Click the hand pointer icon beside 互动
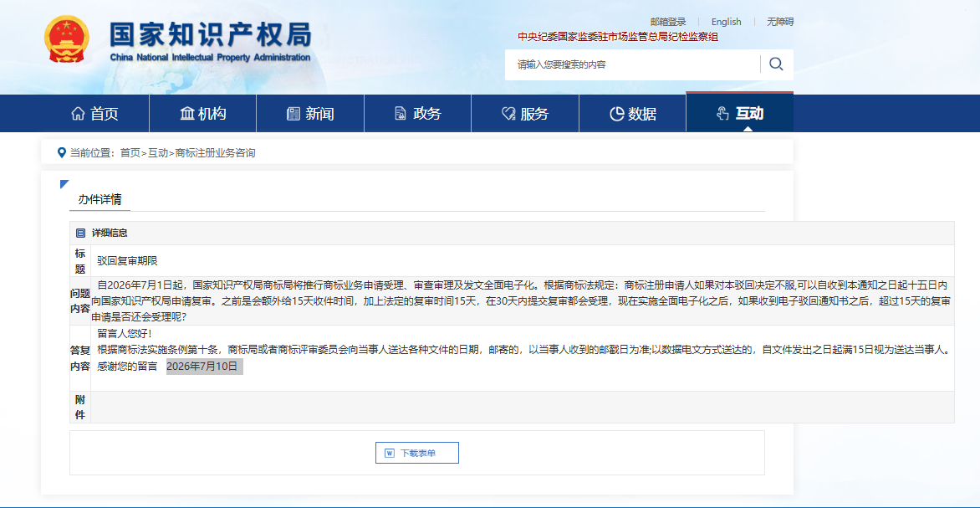 click(722, 113)
